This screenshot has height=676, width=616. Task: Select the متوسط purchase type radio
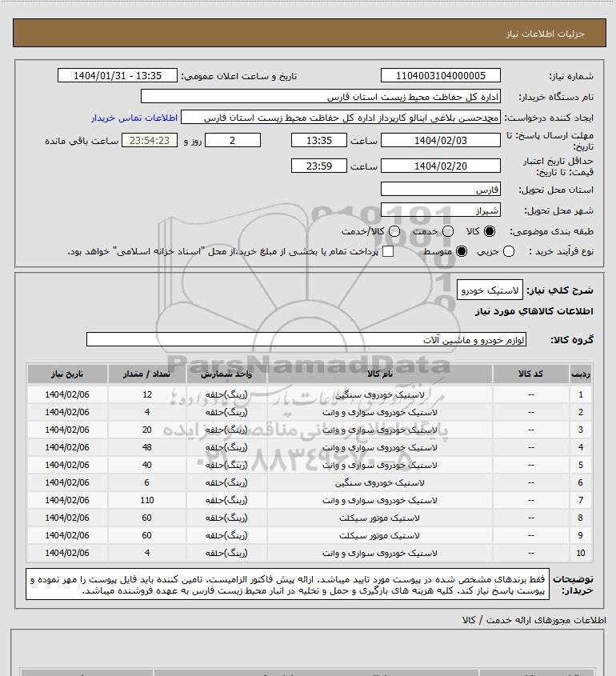click(x=462, y=251)
